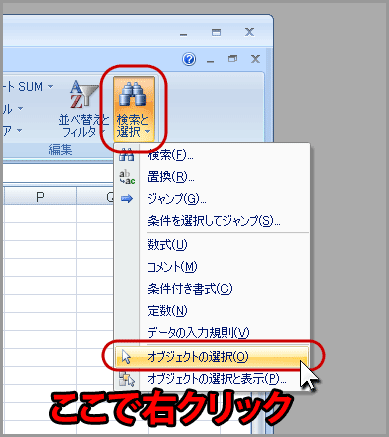Pick 数式(U) in the dropdown menu

(211, 245)
